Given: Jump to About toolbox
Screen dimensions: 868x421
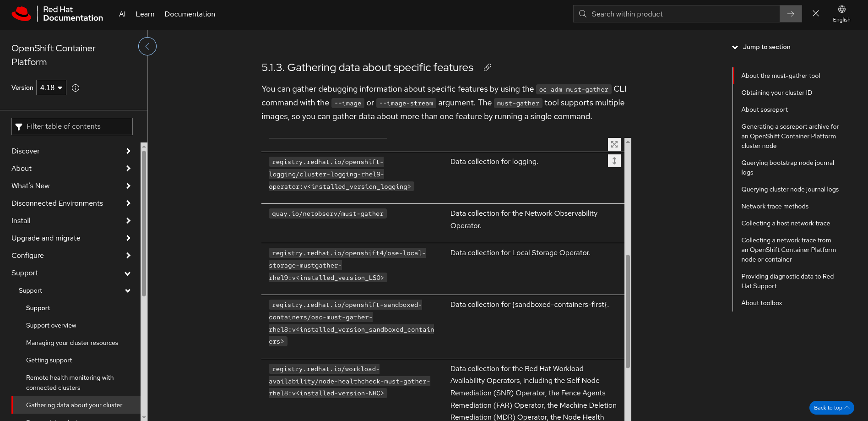Looking at the screenshot, I should (762, 303).
